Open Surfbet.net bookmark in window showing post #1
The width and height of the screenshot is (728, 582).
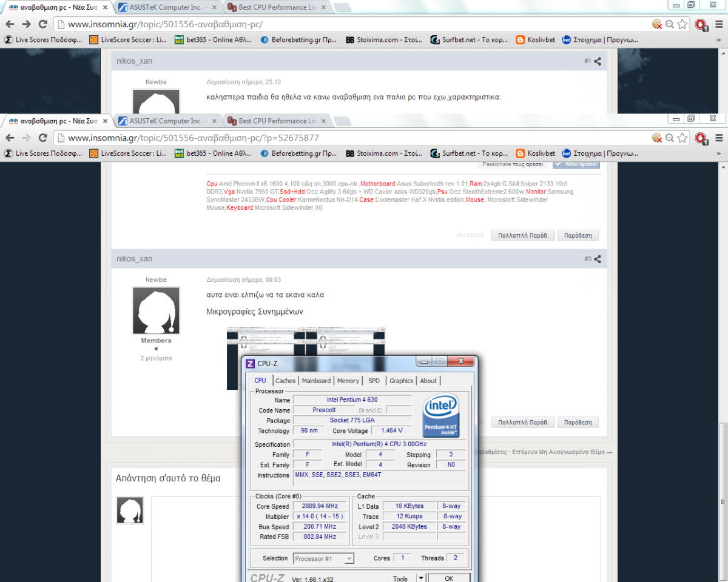tap(469, 40)
